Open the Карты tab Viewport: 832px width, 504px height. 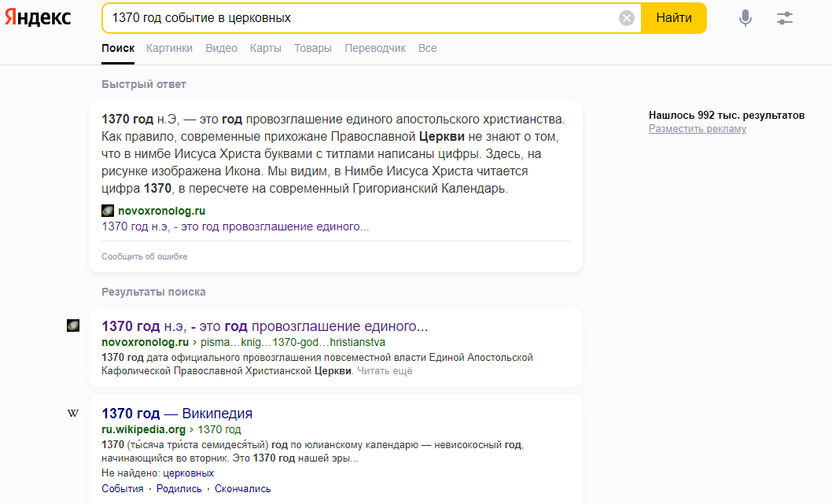coord(265,48)
